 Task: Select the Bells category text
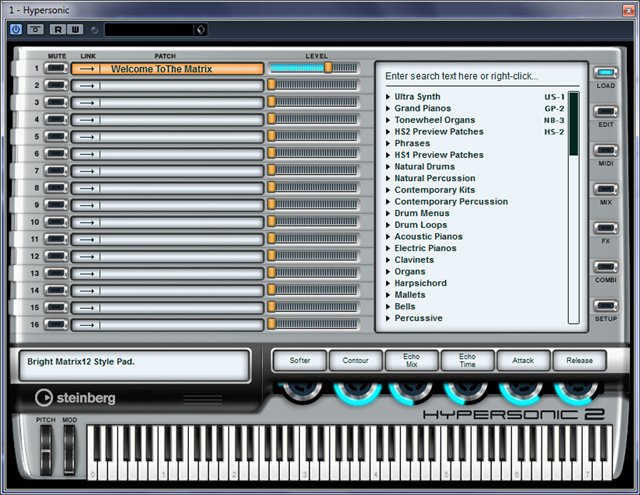coord(404,306)
